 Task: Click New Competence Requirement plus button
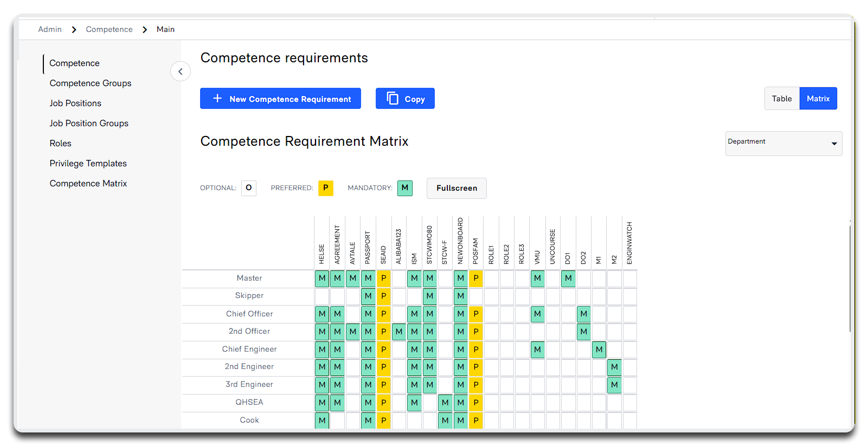(x=280, y=99)
